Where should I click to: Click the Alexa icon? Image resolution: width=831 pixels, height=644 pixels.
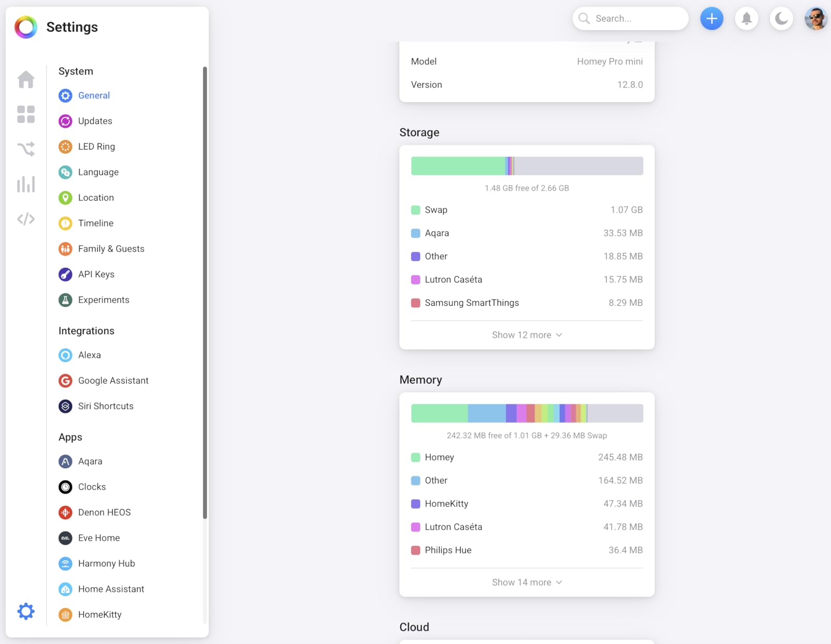[65, 355]
